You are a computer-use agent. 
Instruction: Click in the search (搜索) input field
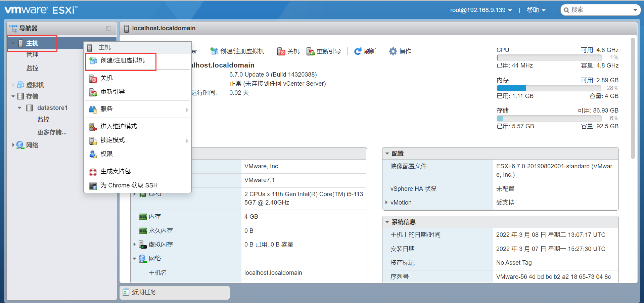(x=600, y=10)
